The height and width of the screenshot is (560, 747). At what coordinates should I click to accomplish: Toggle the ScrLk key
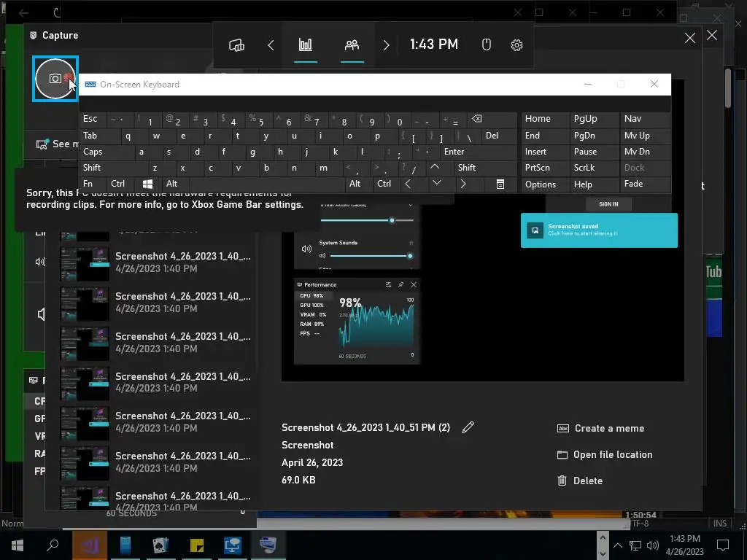coord(594,168)
